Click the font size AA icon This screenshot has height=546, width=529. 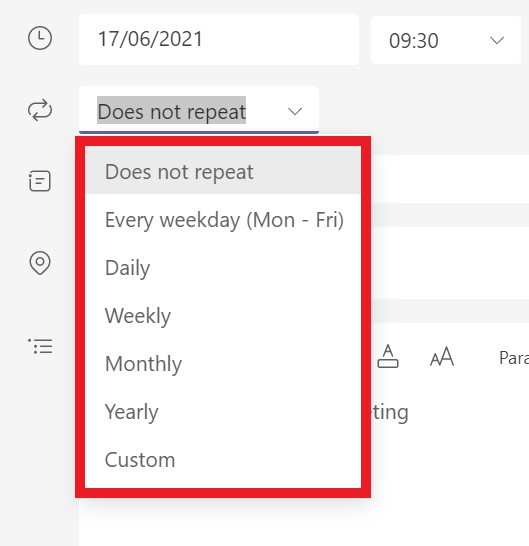point(442,356)
